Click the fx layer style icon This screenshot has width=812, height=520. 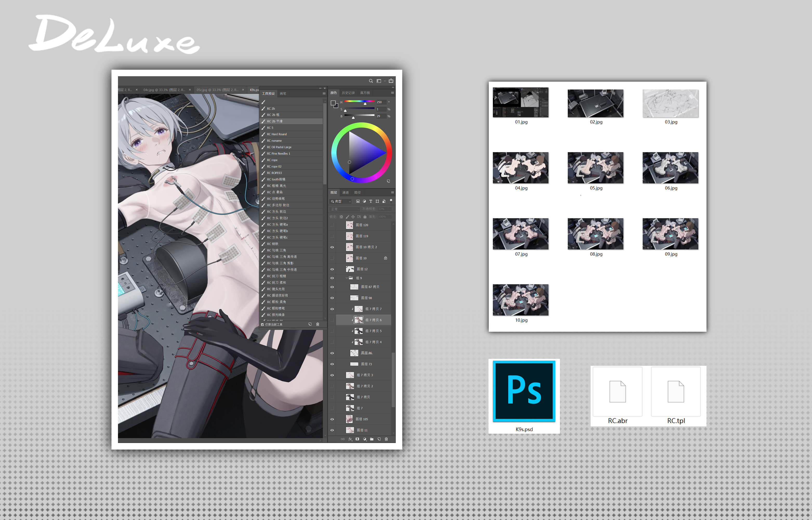click(x=350, y=439)
